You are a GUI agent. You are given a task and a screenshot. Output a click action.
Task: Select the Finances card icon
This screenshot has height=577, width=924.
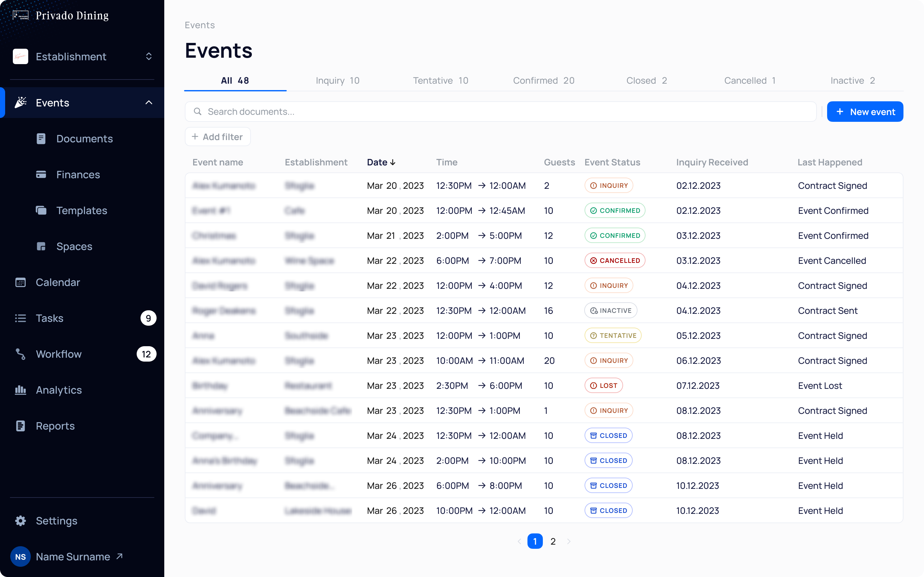click(41, 174)
